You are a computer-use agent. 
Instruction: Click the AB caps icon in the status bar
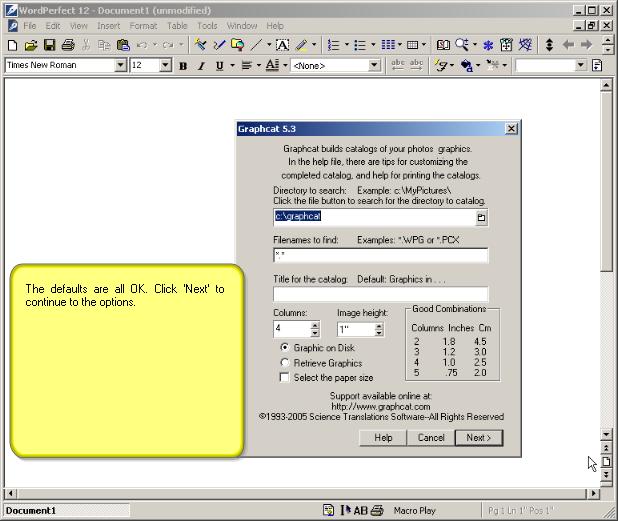tap(360, 510)
